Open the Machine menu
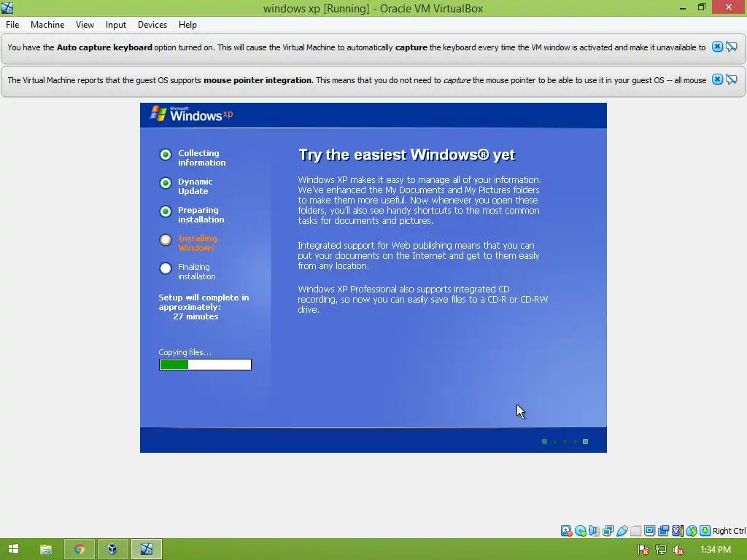Viewport: 747px width, 560px height. click(47, 25)
